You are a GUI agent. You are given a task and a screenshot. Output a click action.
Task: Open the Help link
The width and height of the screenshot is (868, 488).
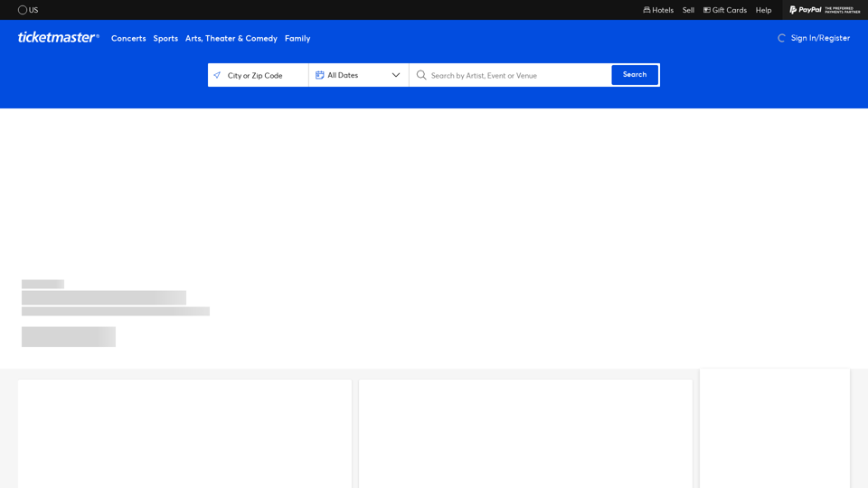point(763,10)
